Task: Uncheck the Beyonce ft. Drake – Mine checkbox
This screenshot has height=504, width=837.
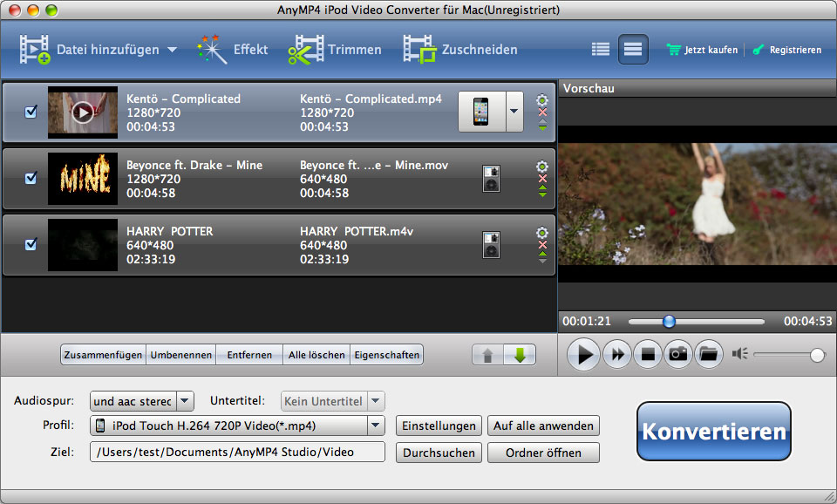Action: [x=31, y=178]
